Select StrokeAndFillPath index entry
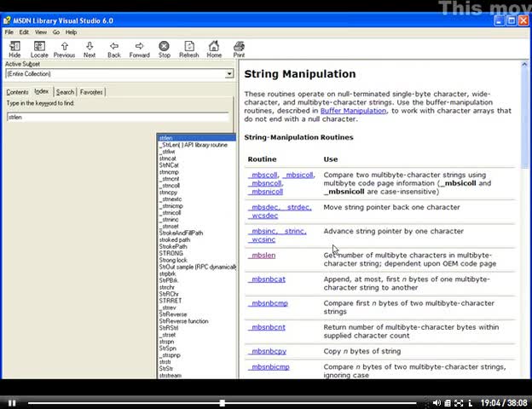The width and height of the screenshot is (532, 409). point(182,233)
